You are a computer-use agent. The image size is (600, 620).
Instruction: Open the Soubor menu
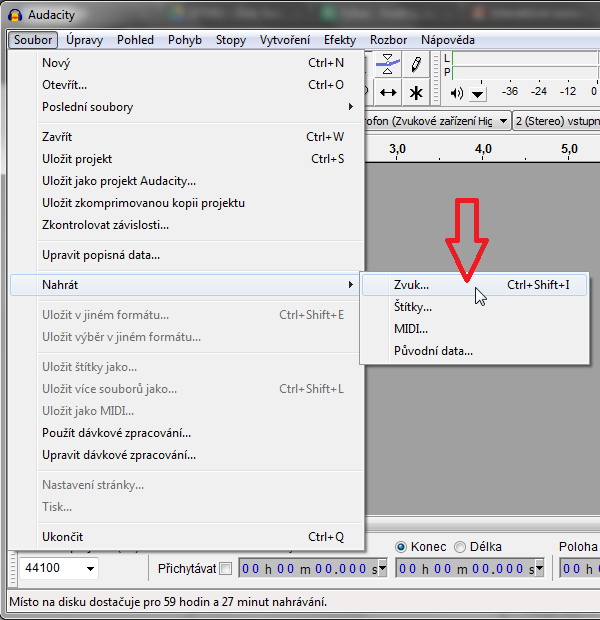click(x=33, y=40)
